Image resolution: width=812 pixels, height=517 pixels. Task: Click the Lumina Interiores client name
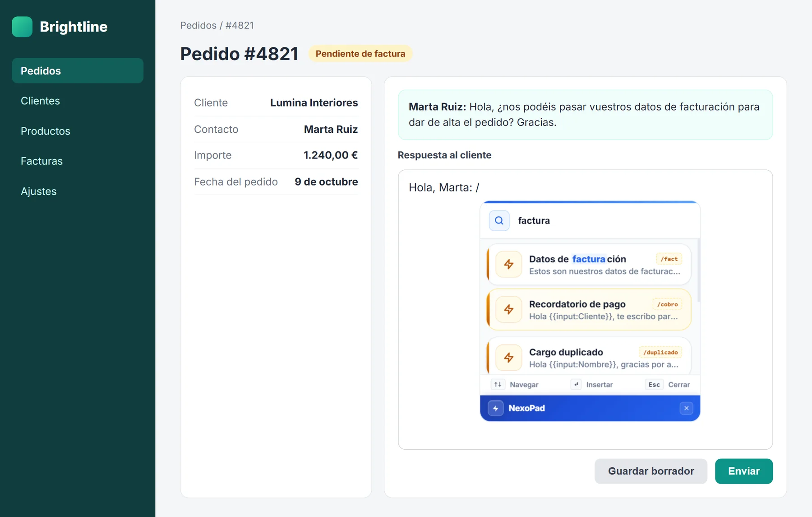(x=314, y=102)
